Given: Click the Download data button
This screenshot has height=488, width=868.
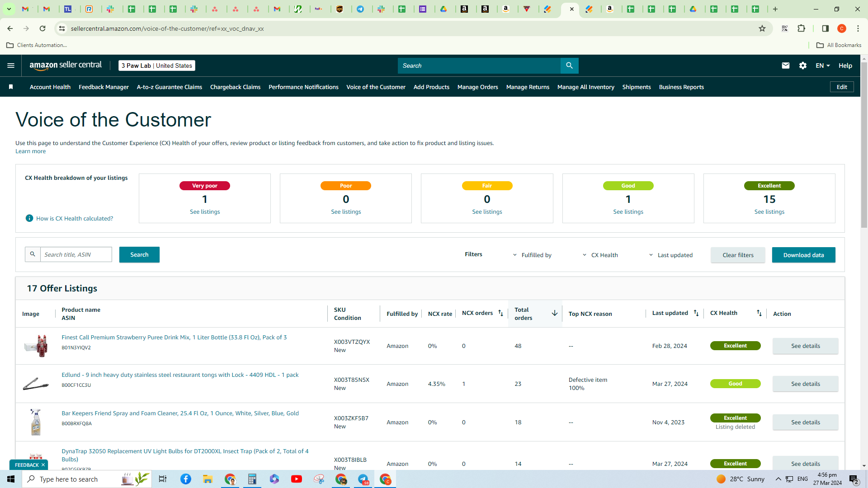Looking at the screenshot, I should 803,255.
